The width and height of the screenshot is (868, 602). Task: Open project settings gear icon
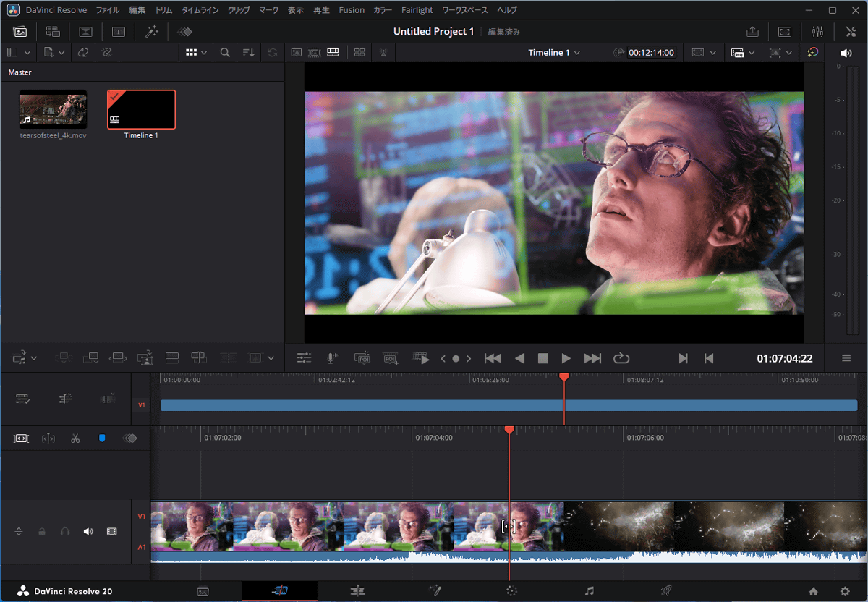[845, 591]
